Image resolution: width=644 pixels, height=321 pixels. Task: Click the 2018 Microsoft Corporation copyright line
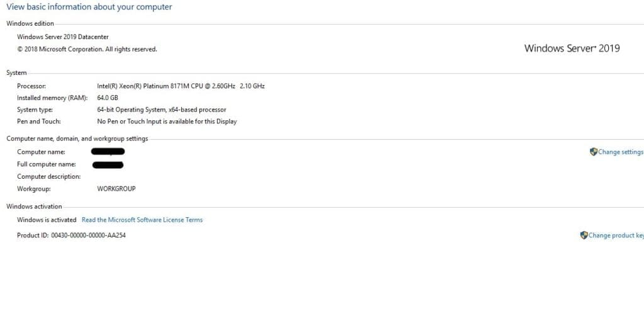click(87, 49)
